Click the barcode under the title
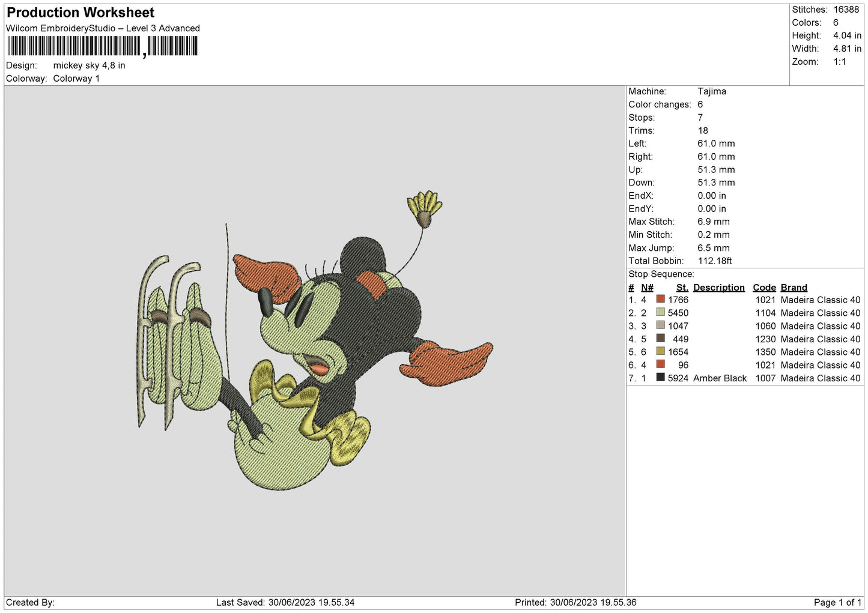This screenshot has height=613, width=868. coord(103,46)
